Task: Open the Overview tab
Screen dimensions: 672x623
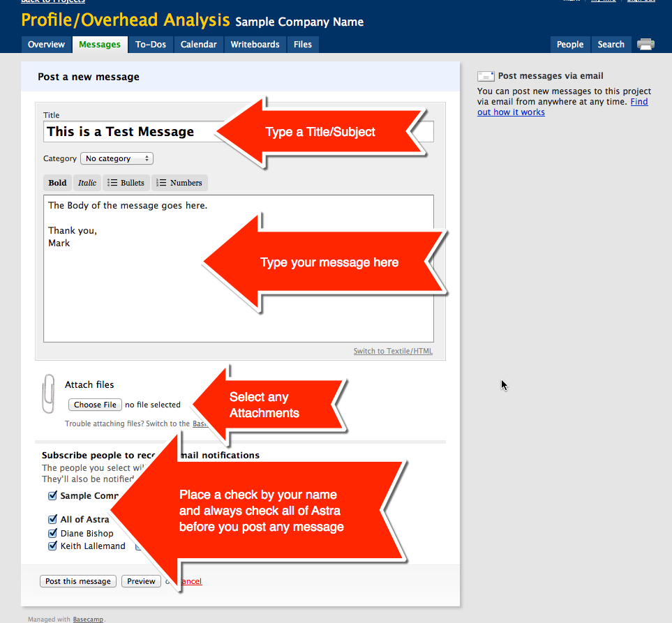Action: tap(46, 45)
